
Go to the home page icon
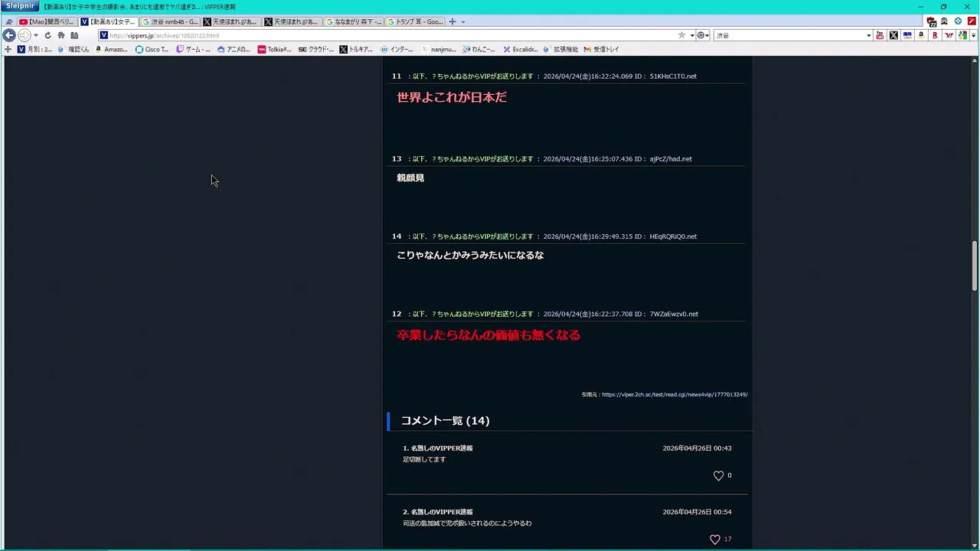[60, 35]
